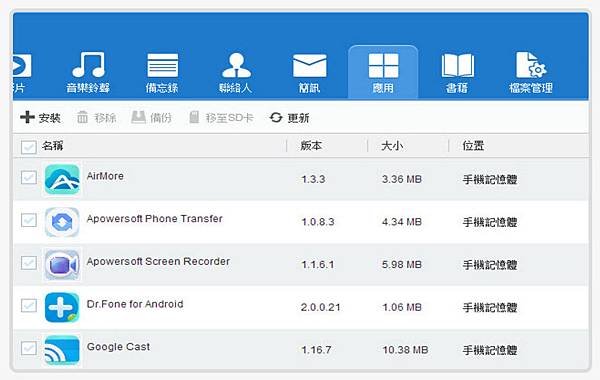
Task: Check the Dr.Fone for Android checkbox
Action: click(x=29, y=306)
